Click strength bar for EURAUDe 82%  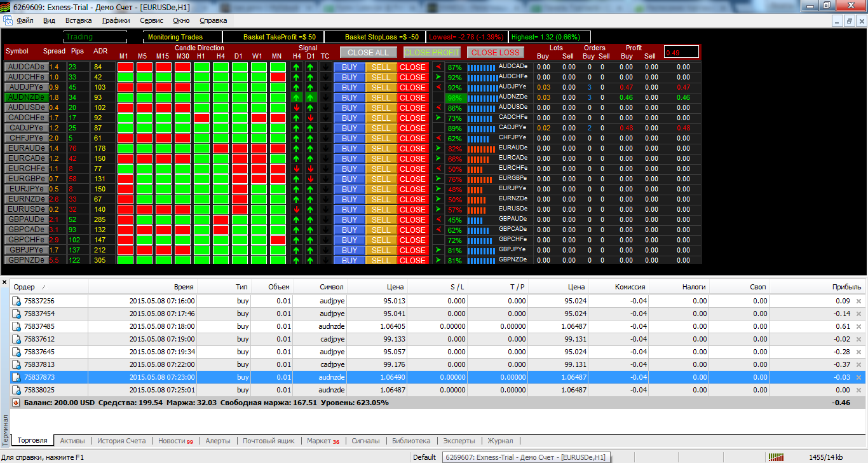[481, 148]
